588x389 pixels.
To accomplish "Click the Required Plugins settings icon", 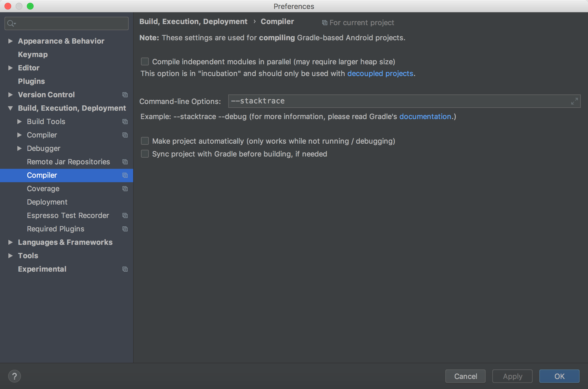I will click(124, 228).
